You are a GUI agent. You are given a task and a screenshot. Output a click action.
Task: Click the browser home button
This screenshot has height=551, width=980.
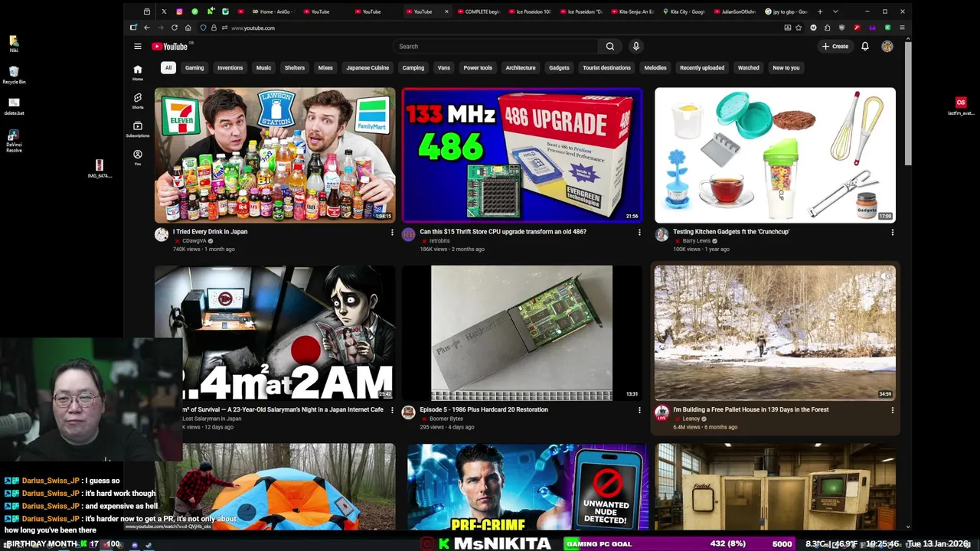click(188, 28)
